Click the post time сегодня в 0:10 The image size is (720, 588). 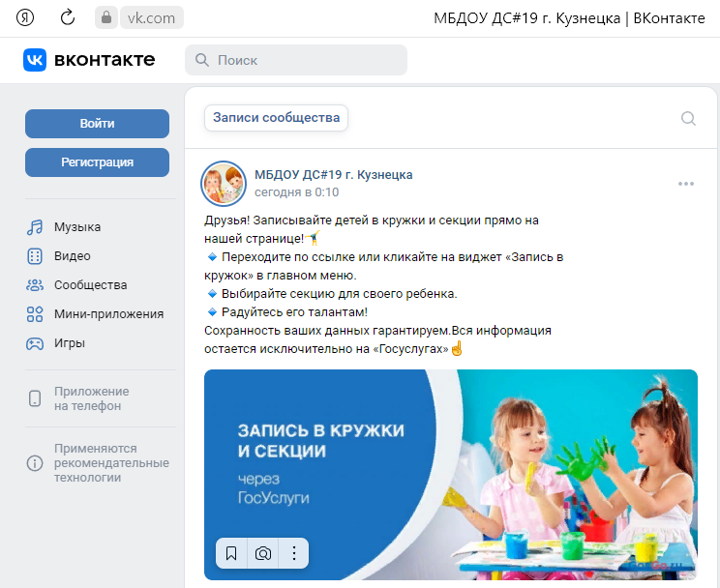coord(297,192)
